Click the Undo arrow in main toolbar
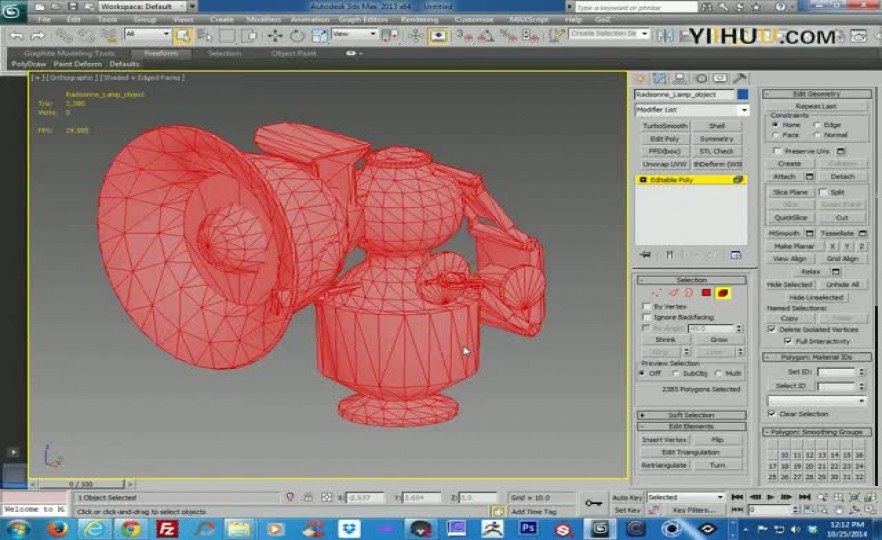This screenshot has width=882, height=540. coord(17,36)
